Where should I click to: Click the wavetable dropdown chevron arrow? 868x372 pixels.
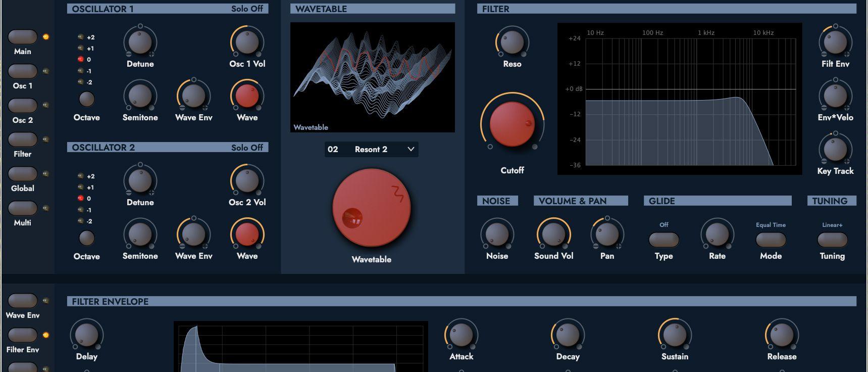(411, 149)
